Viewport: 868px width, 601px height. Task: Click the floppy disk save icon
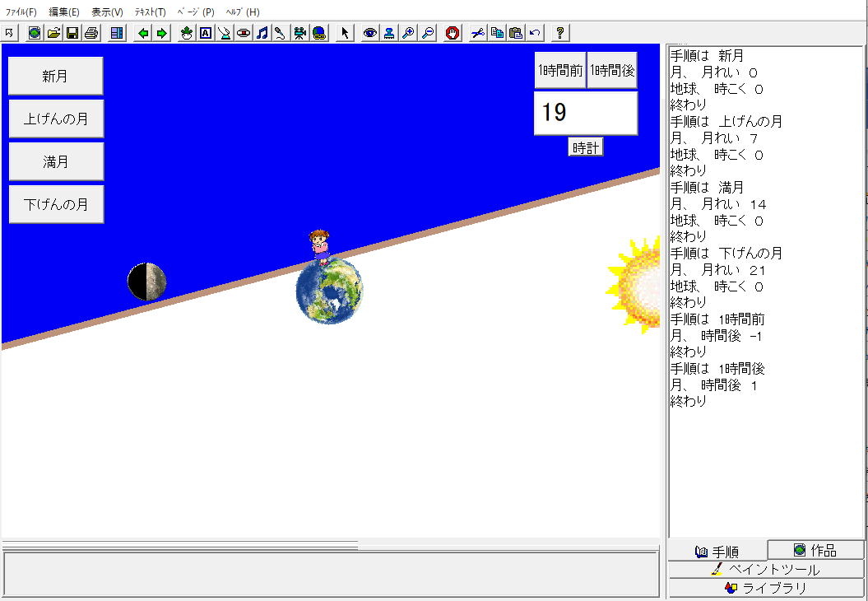coord(72,33)
